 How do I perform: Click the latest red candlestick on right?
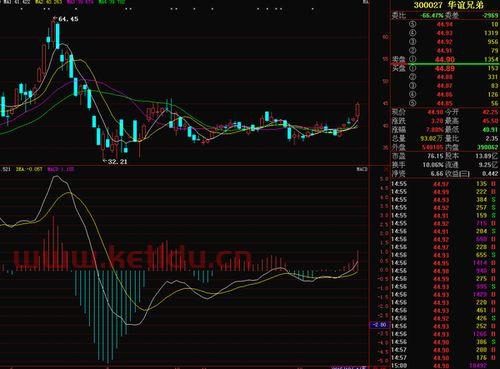358,110
